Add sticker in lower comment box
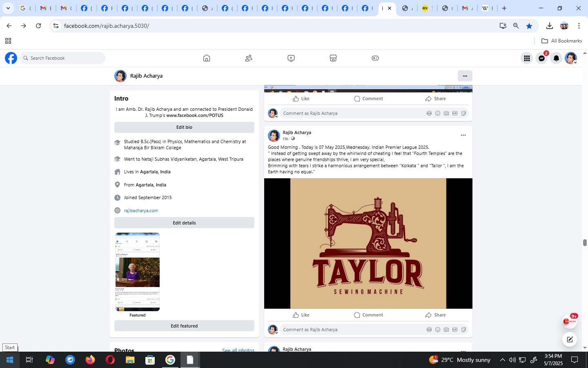 463,330
